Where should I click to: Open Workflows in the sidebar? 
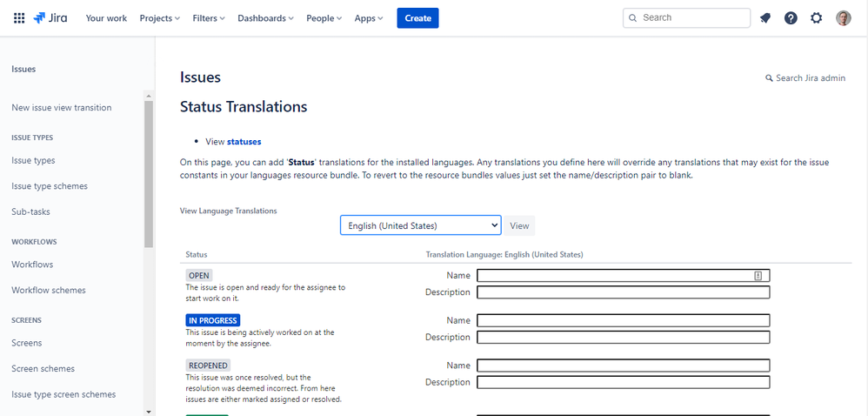[x=33, y=265]
